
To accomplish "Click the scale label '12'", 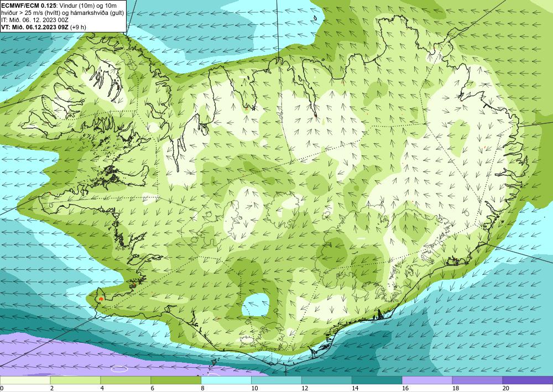I will click(305, 388).
